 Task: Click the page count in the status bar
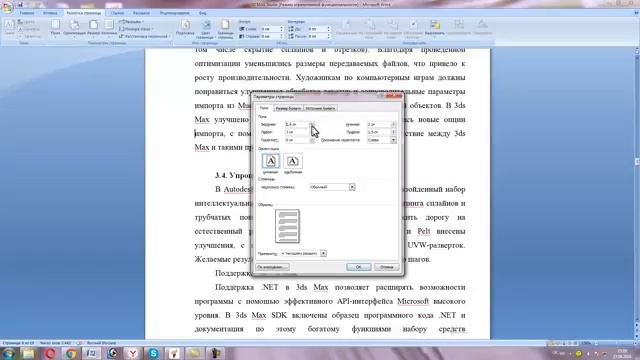[x=18, y=343]
